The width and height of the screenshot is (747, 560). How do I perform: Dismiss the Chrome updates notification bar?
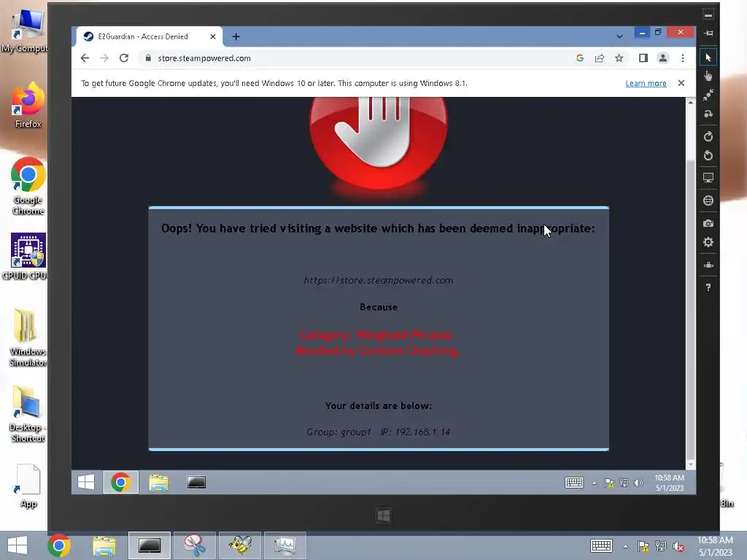(x=681, y=83)
